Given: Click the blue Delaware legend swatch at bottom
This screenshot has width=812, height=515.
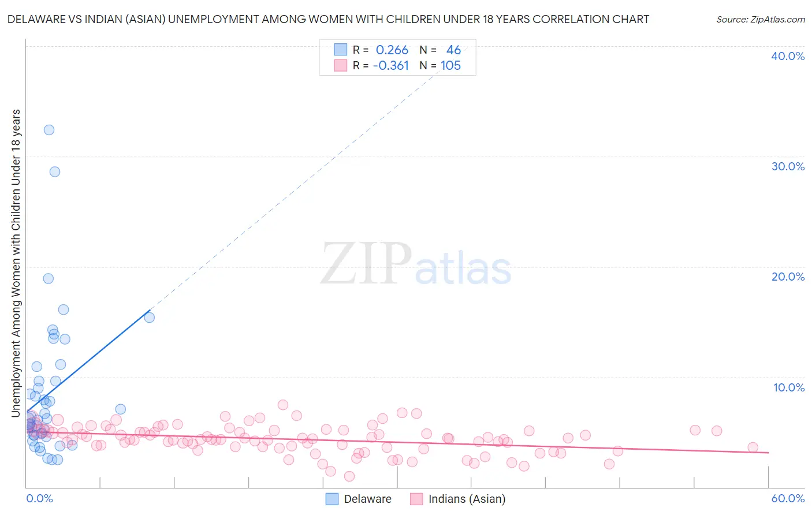Looking at the screenshot, I should (332, 499).
